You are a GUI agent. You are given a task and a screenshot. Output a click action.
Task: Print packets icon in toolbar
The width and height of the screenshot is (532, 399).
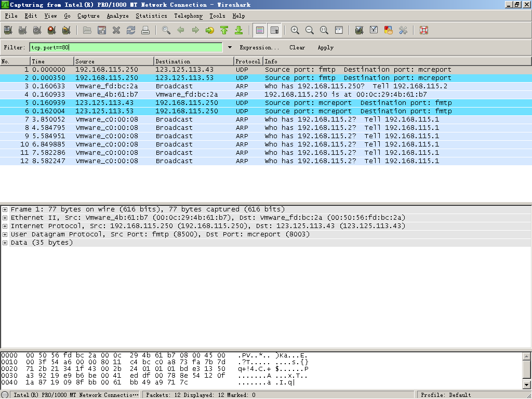click(x=145, y=30)
